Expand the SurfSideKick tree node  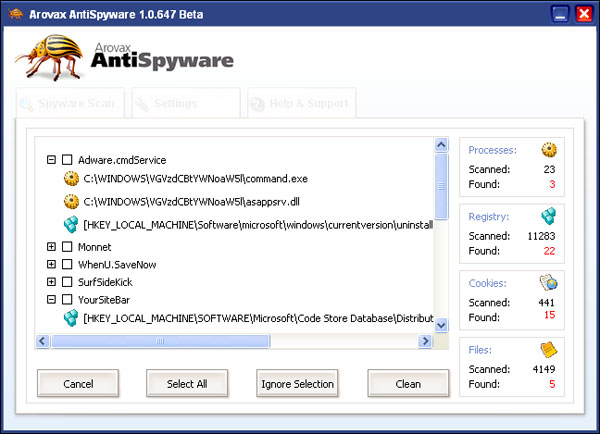(51, 282)
